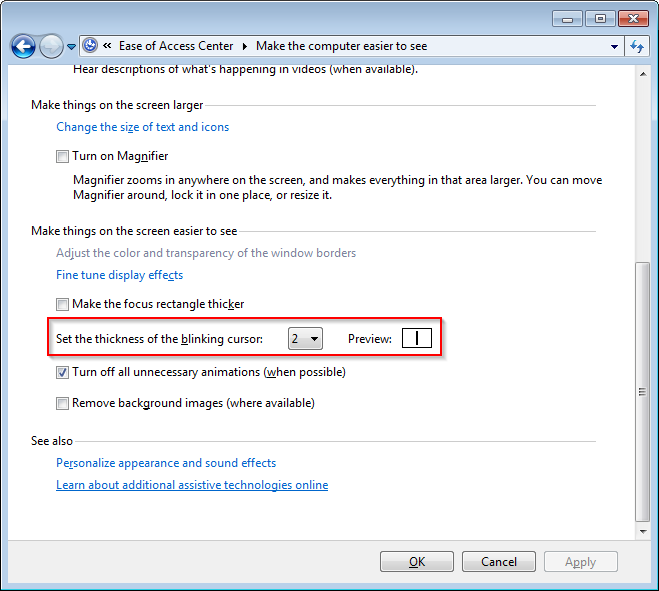This screenshot has height=591, width=659.
Task: Click the vertical scrollbar thumb
Action: click(x=642, y=392)
